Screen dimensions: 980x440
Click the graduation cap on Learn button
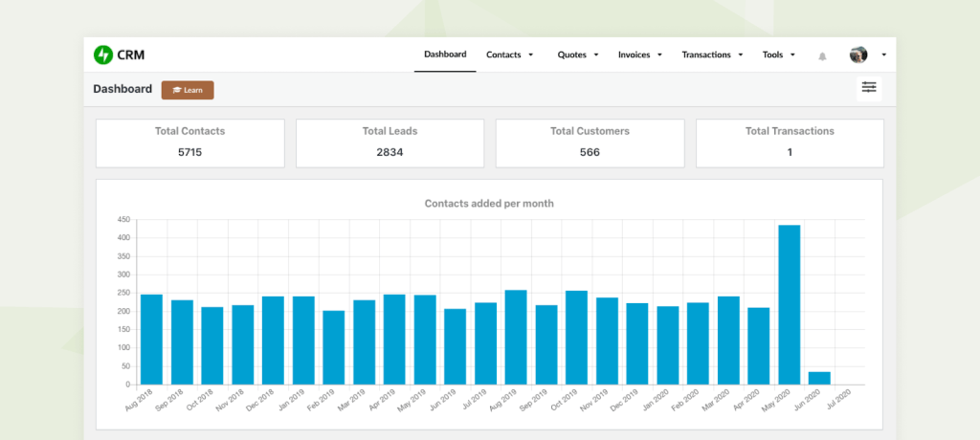coord(177,90)
